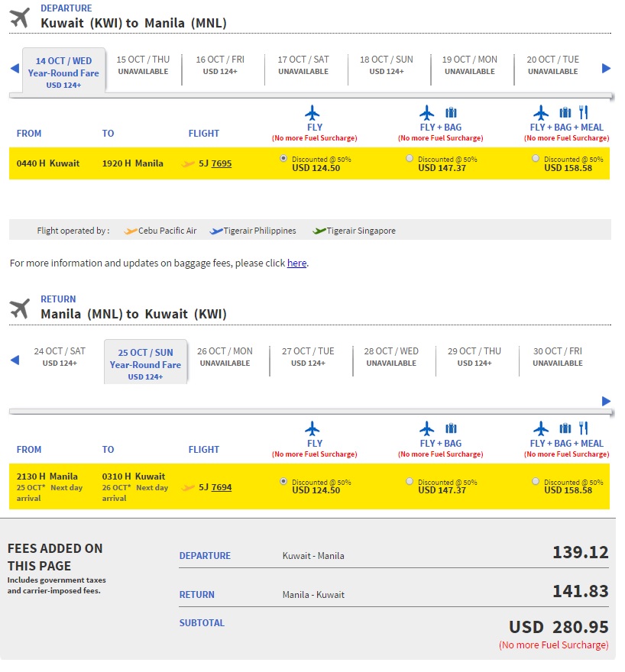This screenshot has height=672, width=625.
Task: Select departure FLY fare USD 124.50
Action: 283,158
